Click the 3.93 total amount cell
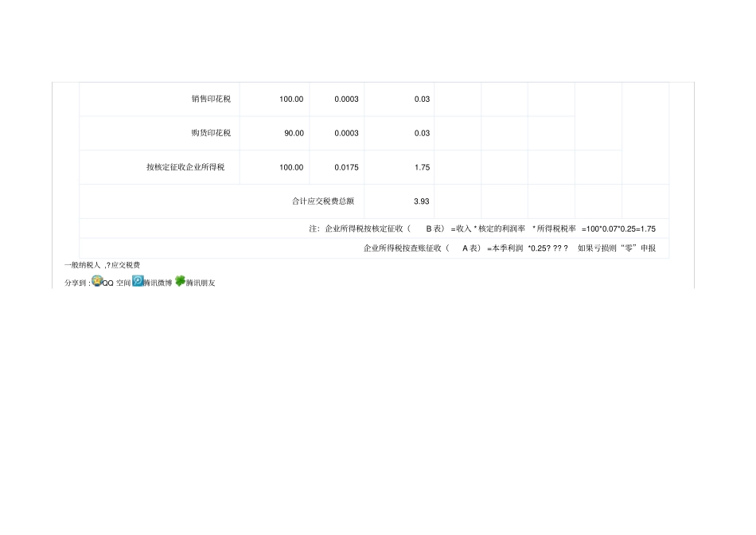The width and height of the screenshot is (756, 535). click(x=422, y=201)
